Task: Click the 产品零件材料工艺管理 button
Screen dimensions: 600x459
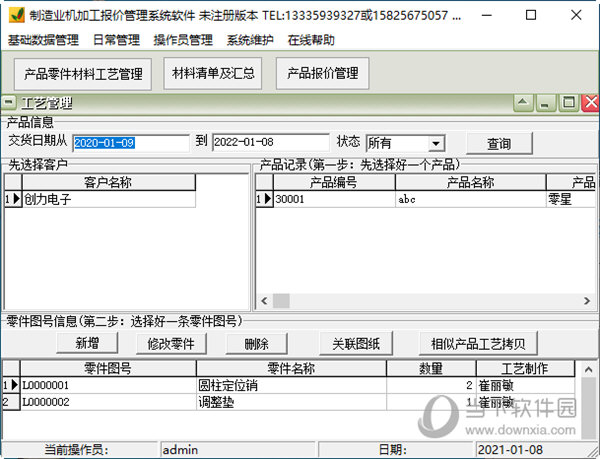Action: (83, 74)
